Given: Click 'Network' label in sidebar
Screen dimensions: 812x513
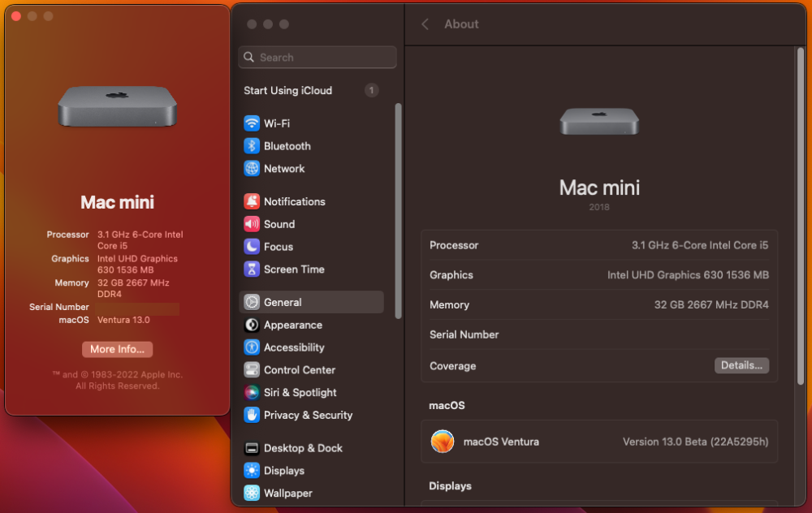Looking at the screenshot, I should (x=284, y=169).
